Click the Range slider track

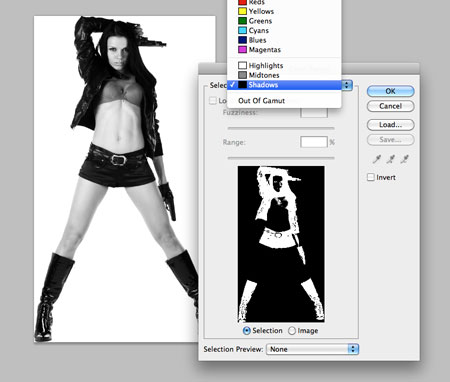281,158
